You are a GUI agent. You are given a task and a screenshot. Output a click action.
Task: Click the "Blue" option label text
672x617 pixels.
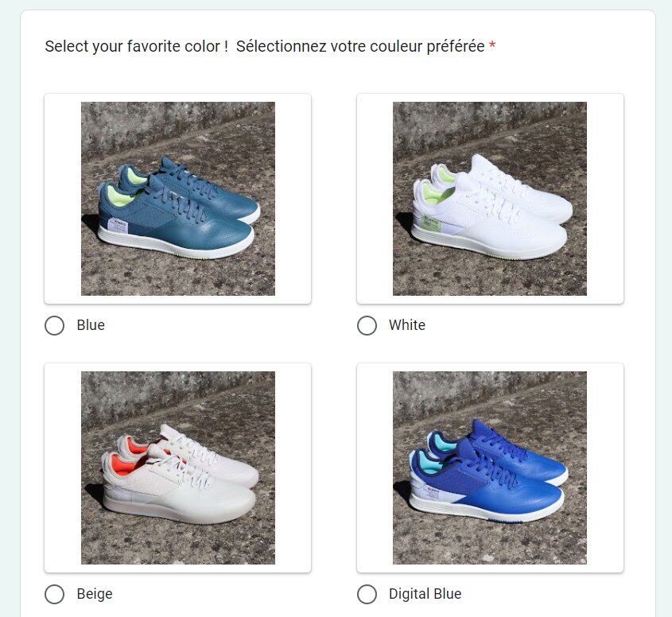point(91,325)
